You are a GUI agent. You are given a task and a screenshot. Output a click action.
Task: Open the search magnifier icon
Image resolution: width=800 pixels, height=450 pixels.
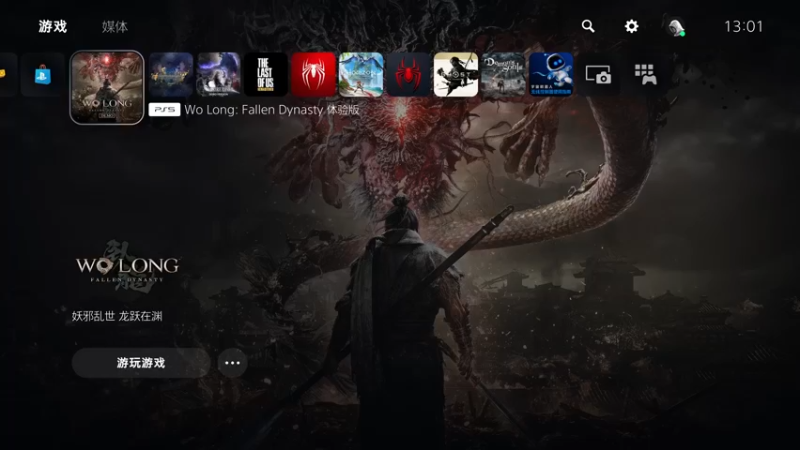coord(588,26)
